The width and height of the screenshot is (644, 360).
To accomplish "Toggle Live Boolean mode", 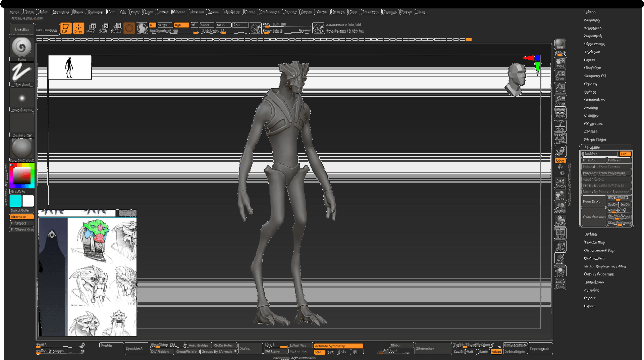I will point(47,30).
